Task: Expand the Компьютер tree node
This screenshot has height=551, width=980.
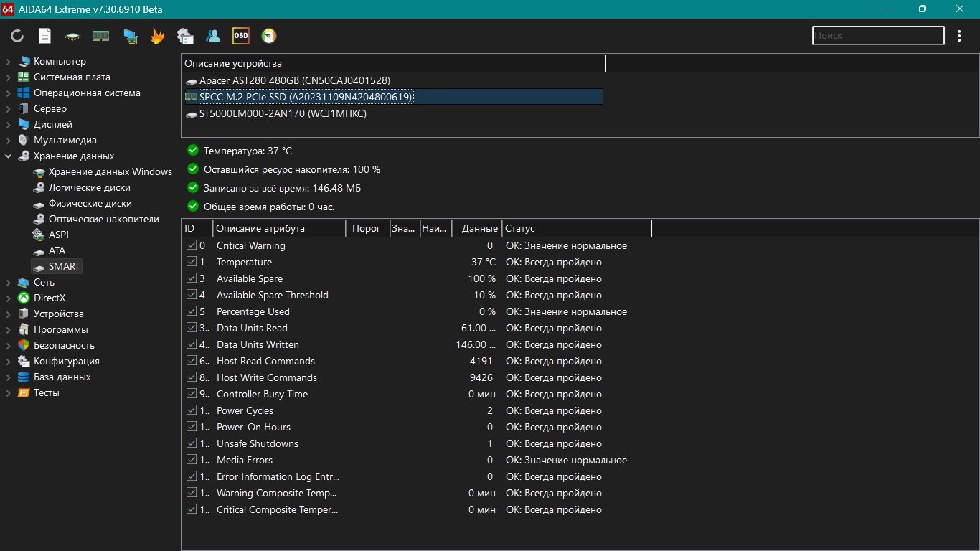Action: click(9, 62)
